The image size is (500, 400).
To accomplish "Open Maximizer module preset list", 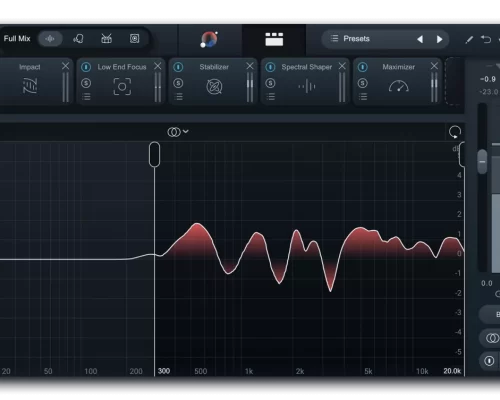I will [x=363, y=97].
